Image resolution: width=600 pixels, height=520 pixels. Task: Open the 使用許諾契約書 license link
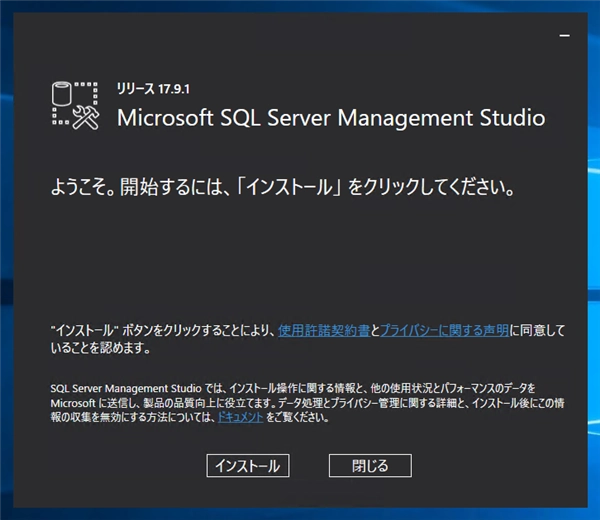pyautogui.click(x=324, y=329)
